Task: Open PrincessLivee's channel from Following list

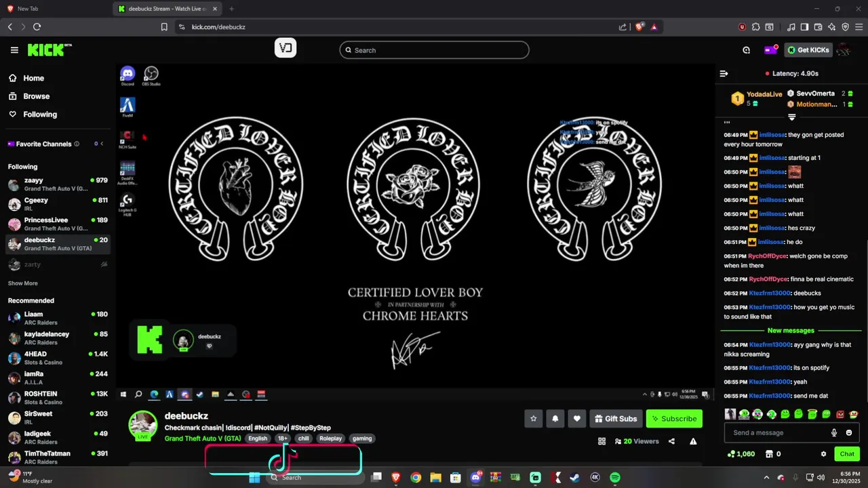Action: point(58,224)
